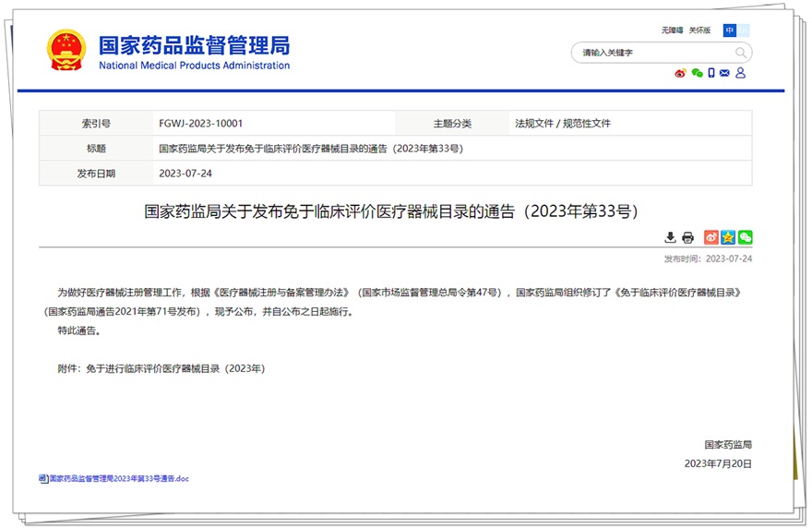Screen dimensions: 812x528
Task: Open the blue envelope mail icon
Action: click(x=724, y=73)
